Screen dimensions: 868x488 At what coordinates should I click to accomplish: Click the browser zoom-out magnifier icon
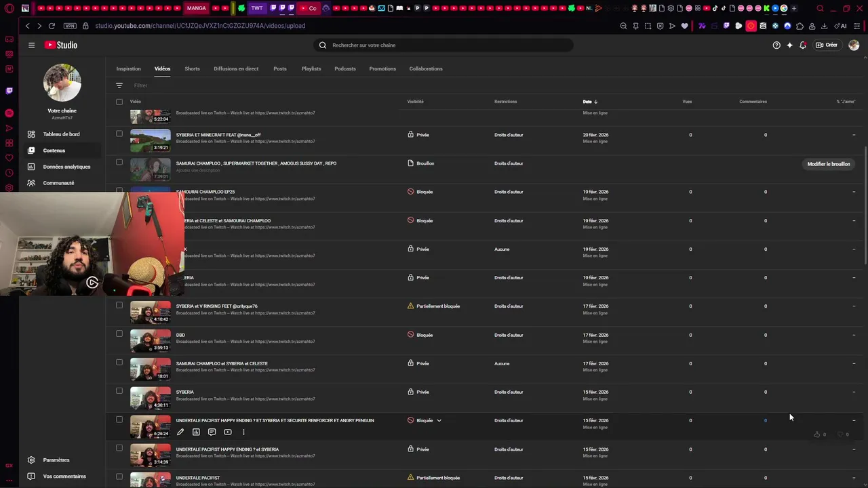(x=623, y=26)
